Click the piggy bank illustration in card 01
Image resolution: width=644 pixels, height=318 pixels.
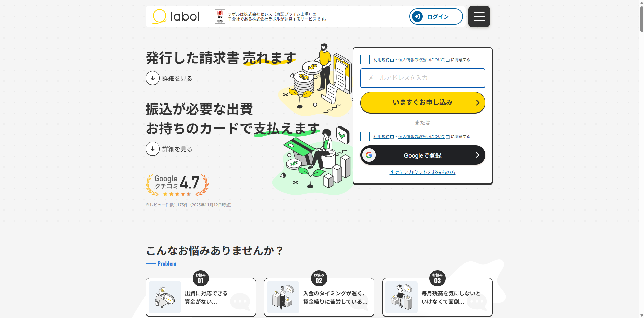pos(165,297)
